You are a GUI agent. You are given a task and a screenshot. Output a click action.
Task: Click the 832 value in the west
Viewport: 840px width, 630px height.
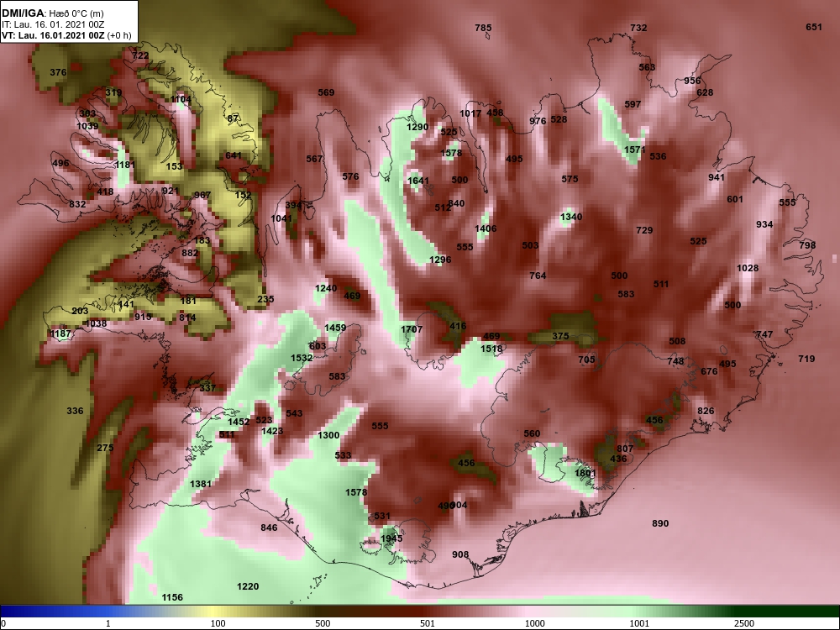tap(77, 204)
